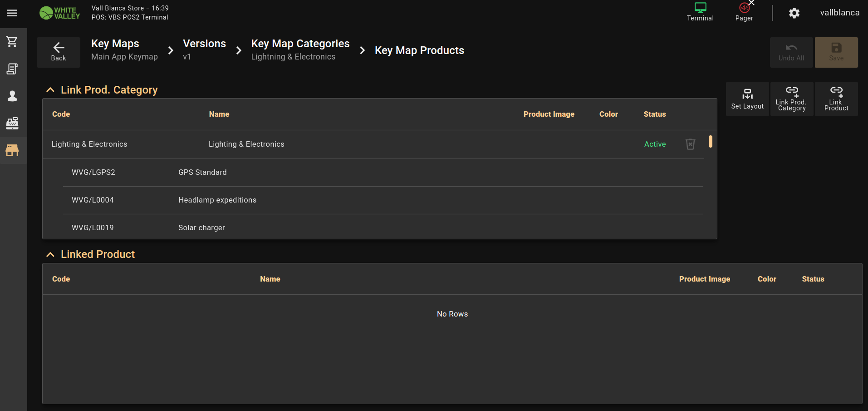Viewport: 868px width, 411px height.
Task: Click the Link Prod. Category button
Action: (791, 99)
